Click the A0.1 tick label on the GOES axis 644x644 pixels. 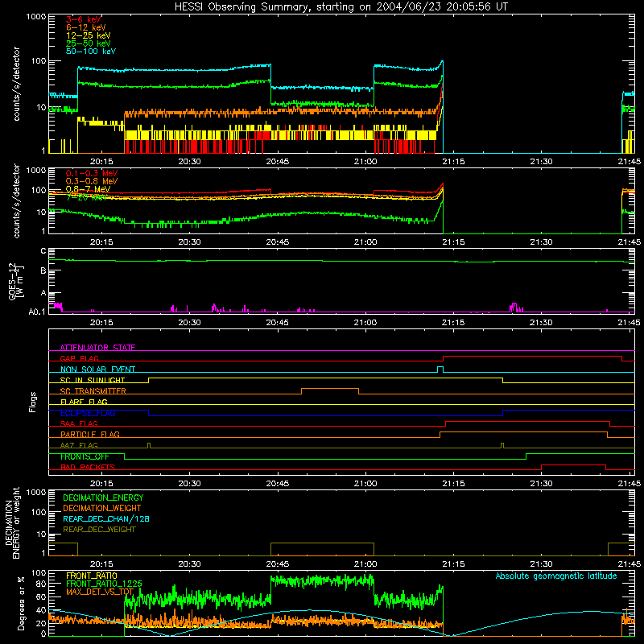click(x=37, y=312)
